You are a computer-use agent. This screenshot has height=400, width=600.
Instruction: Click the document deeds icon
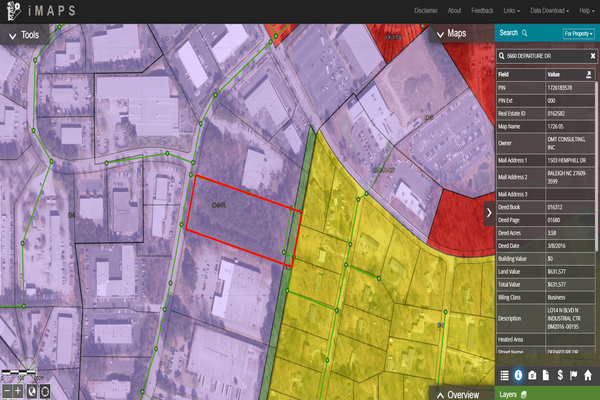547,374
